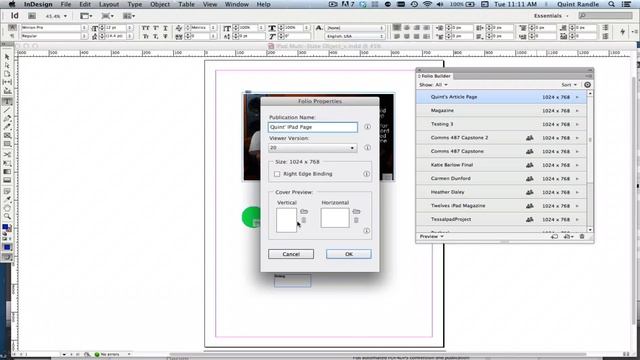This screenshot has height=360, width=640.
Task: Select the Page tool
Action: click(x=7, y=74)
